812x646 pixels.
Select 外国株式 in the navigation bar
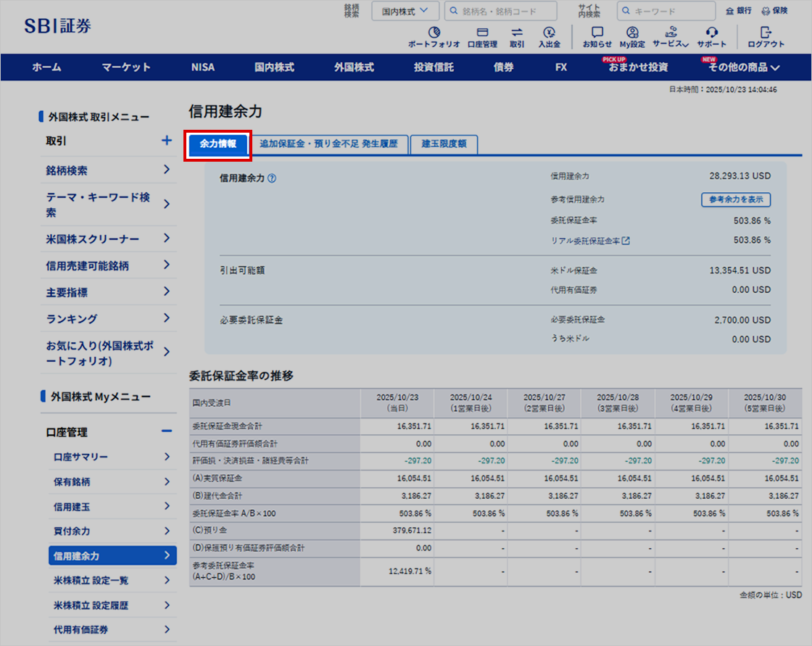coord(354,67)
